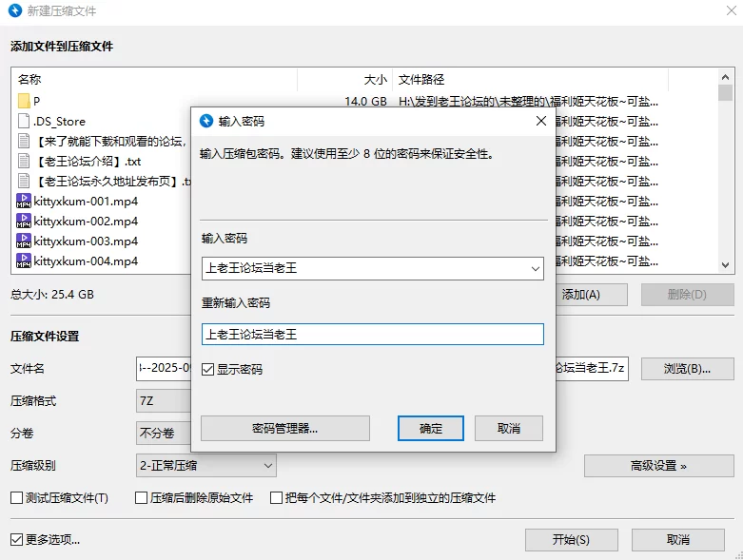Click the kittyxkum-004.mp4 video icon
This screenshot has width=743, height=560.
pyautogui.click(x=23, y=261)
